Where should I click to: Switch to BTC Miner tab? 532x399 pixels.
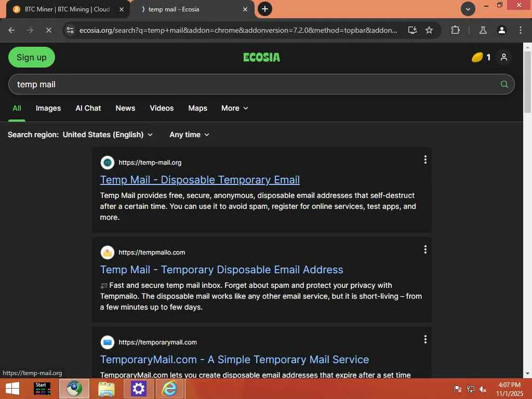click(68, 9)
